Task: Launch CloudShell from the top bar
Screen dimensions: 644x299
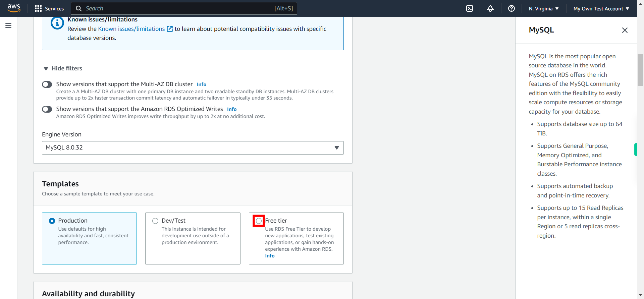Action: click(x=470, y=8)
